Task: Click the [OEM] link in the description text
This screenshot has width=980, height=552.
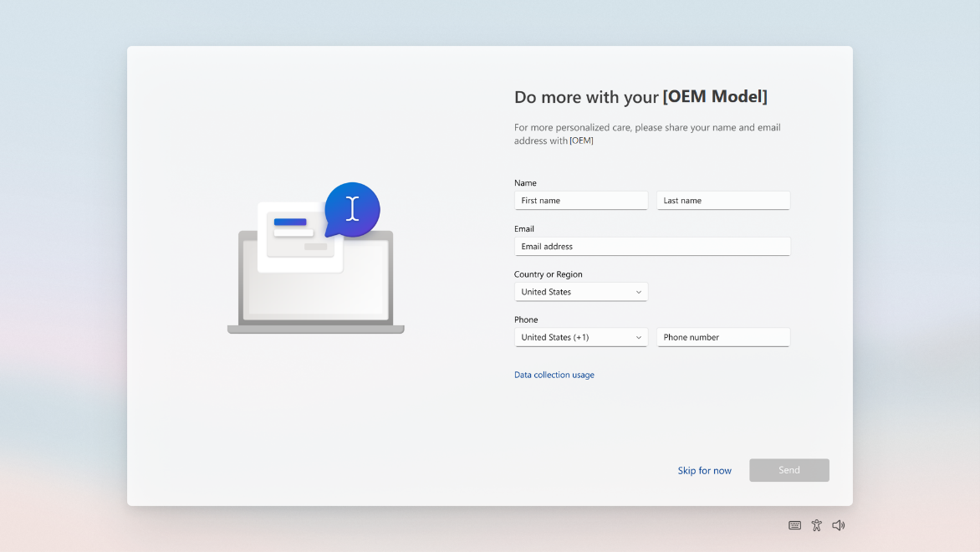Action: click(x=580, y=141)
